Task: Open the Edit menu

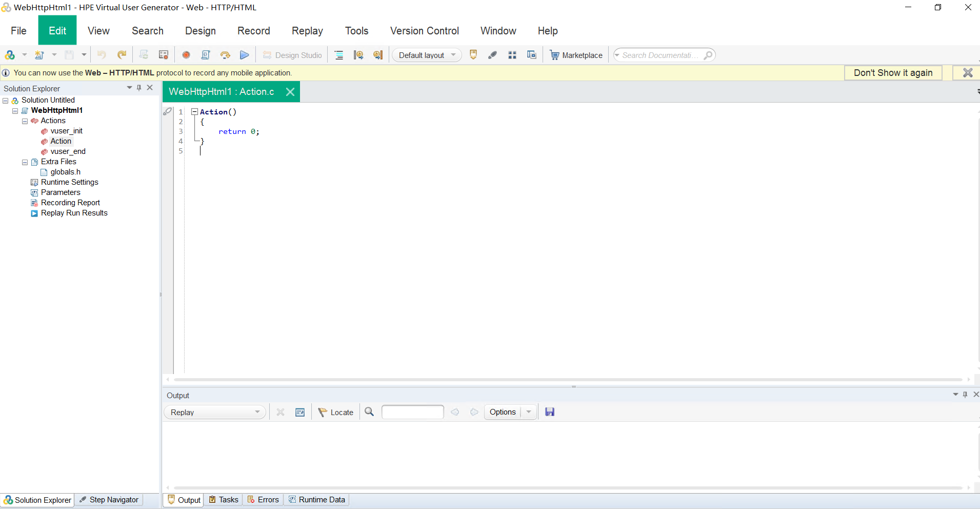Action: coord(57,31)
